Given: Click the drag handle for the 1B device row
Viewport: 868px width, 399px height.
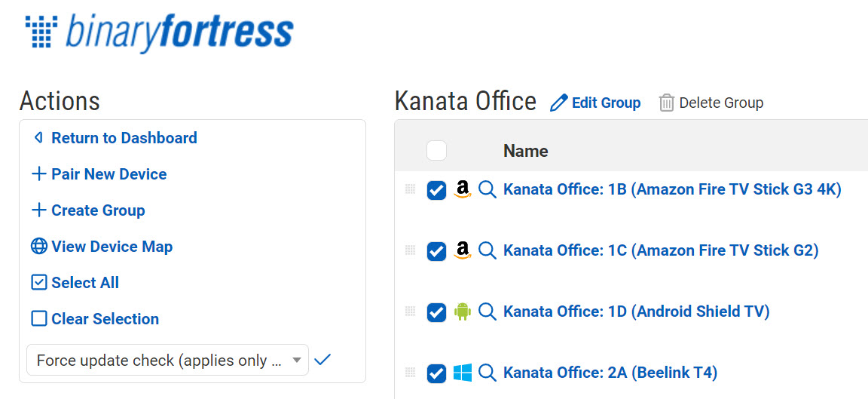Looking at the screenshot, I should point(410,189).
